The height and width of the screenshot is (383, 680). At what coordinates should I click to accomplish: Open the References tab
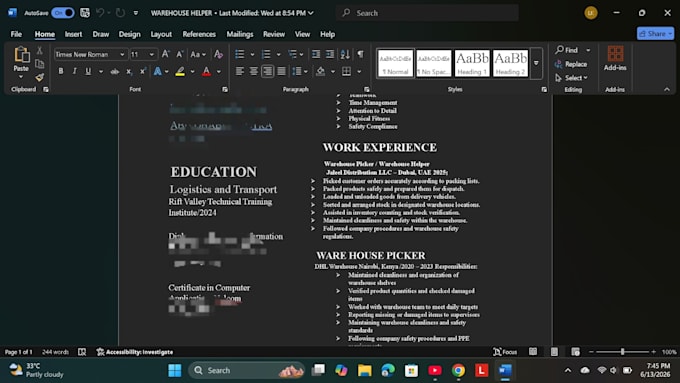pos(199,34)
